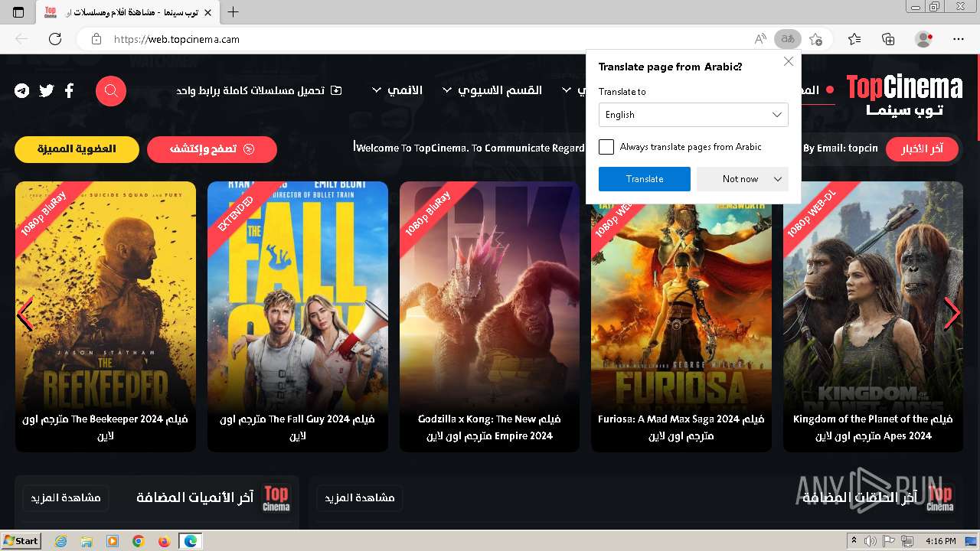Expand the Not now options arrow
This screenshot has height=551, width=980.
[778, 179]
